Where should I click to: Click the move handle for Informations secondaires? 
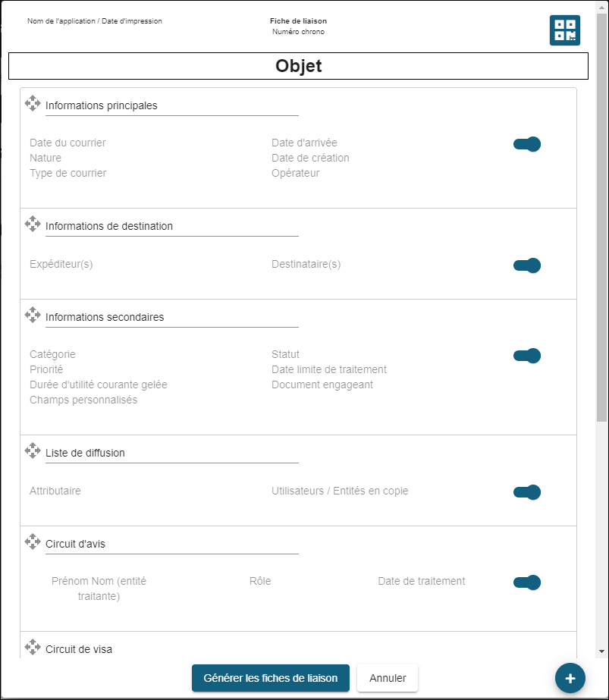tap(33, 315)
